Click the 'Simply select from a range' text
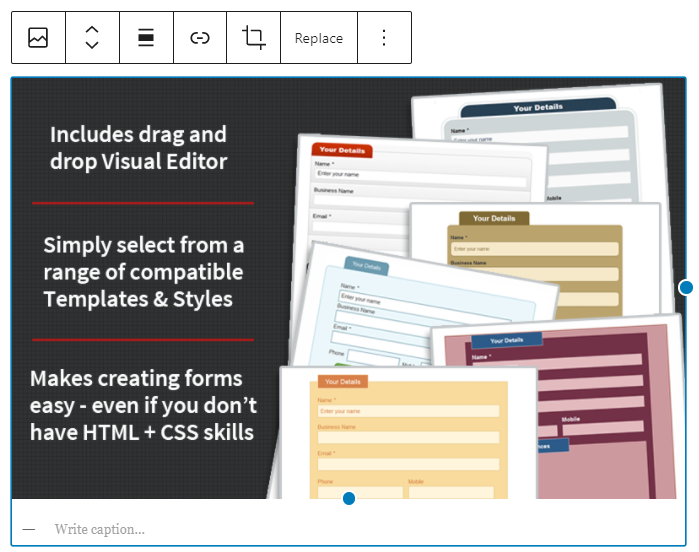Viewport: 699px width, 552px height. coord(143,272)
